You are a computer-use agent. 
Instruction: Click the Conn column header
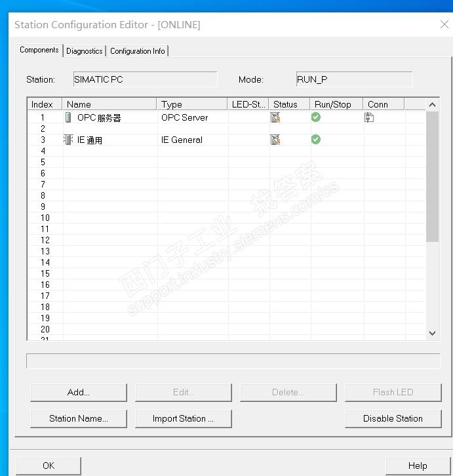(384, 104)
